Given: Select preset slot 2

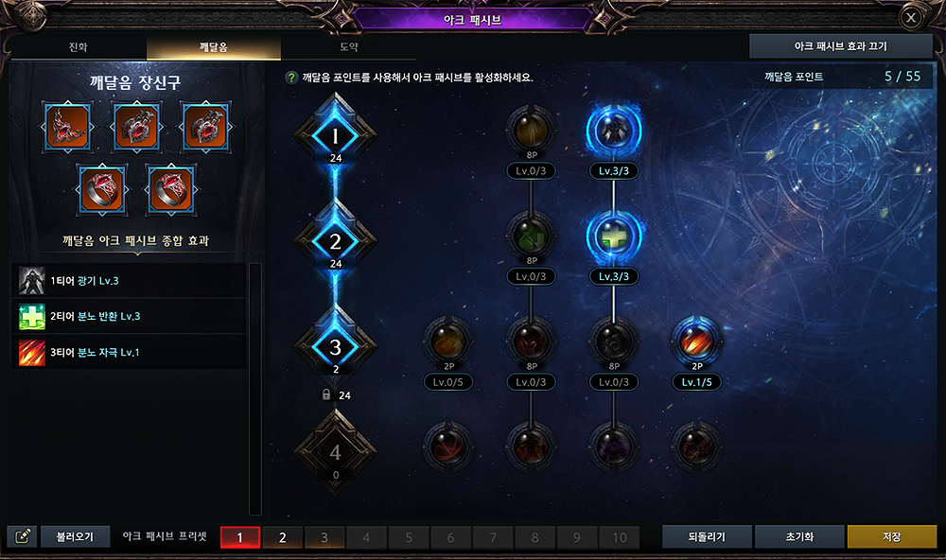Looking at the screenshot, I should (x=282, y=537).
